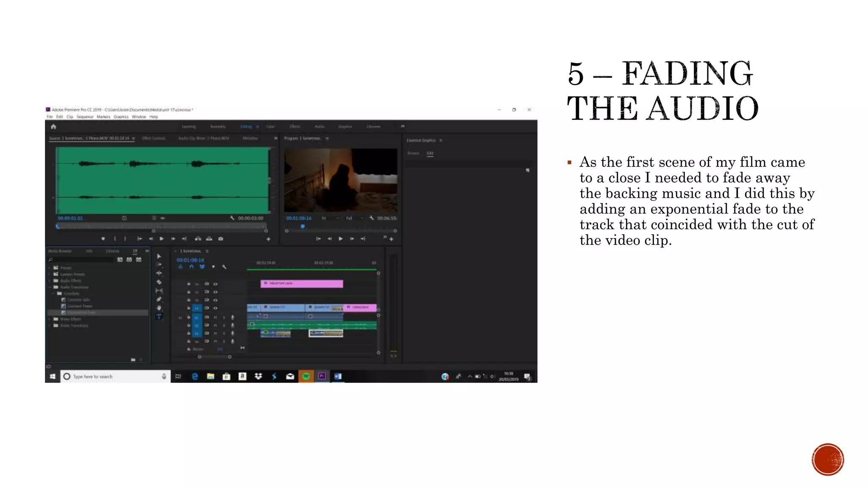Collapse the Crossfade subfolder
868x488 pixels.
tap(54, 293)
